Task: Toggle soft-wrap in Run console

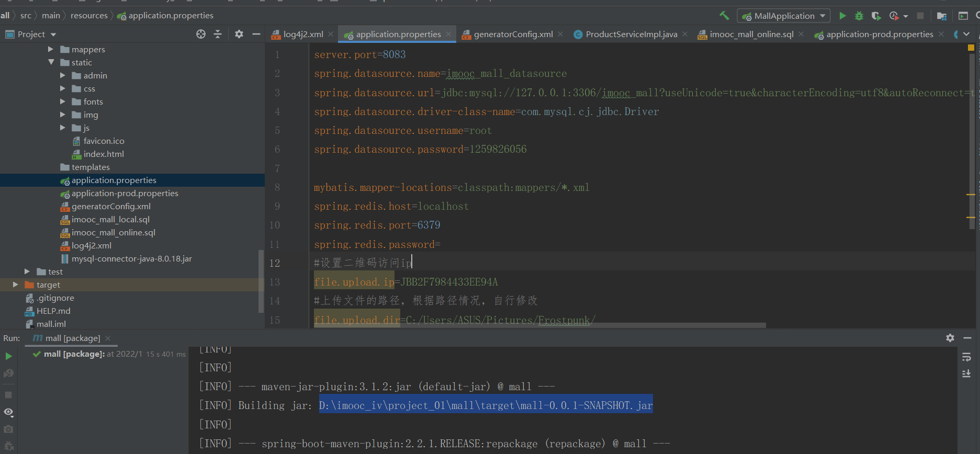Action: pos(966,357)
